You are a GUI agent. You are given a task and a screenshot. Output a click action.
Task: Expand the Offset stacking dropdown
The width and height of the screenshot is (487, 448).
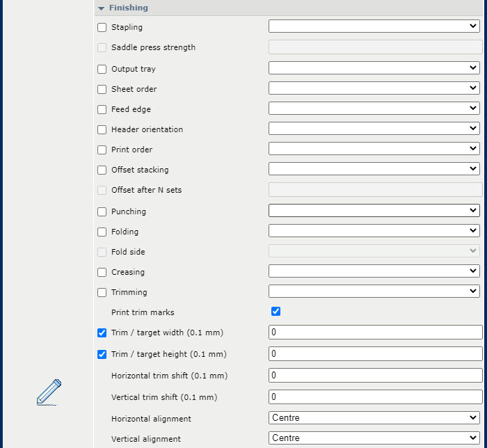(x=374, y=169)
